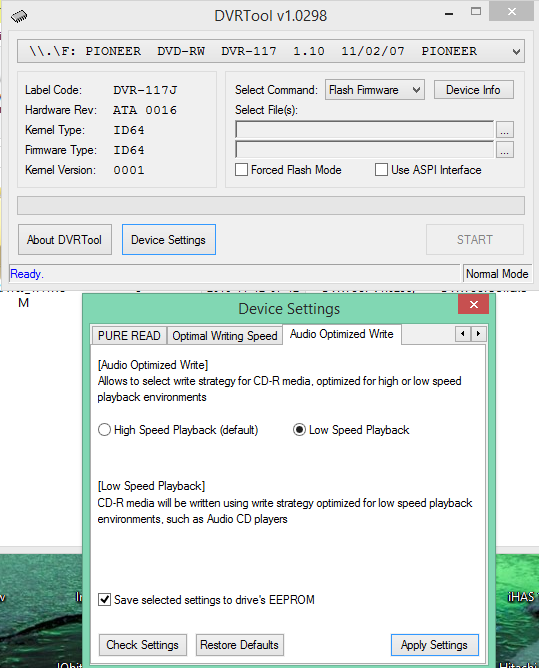Select the Audio Optimized Write tab
This screenshot has width=539, height=668.
pos(342,334)
